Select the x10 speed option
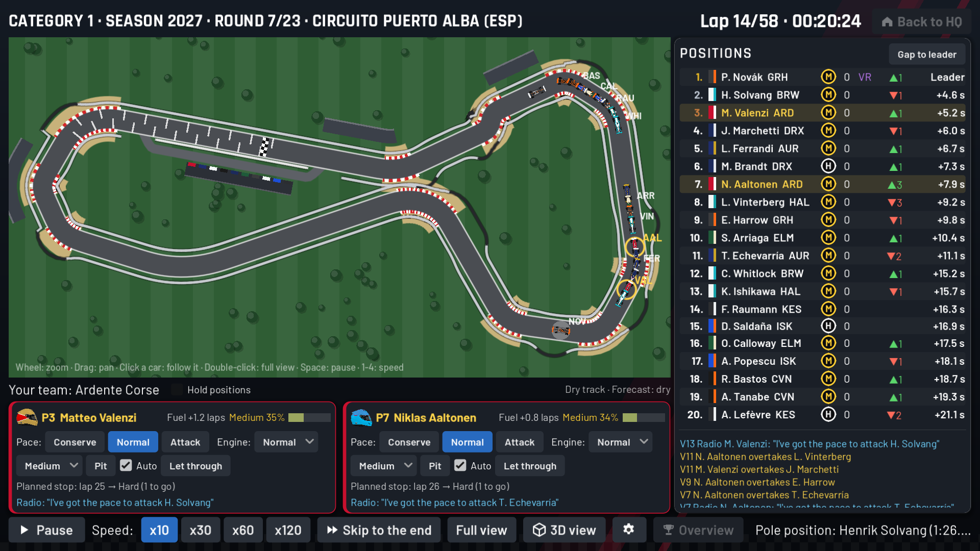The height and width of the screenshot is (551, 980). click(x=159, y=530)
